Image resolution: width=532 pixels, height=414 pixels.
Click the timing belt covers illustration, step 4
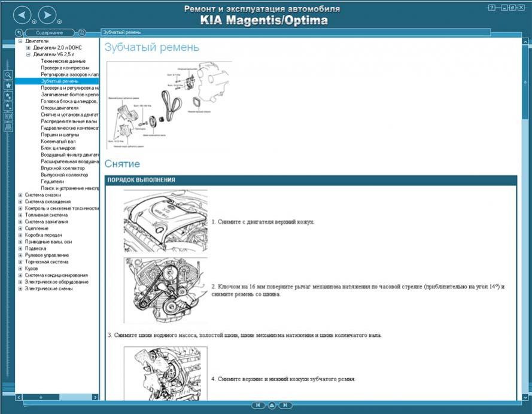tap(166, 374)
